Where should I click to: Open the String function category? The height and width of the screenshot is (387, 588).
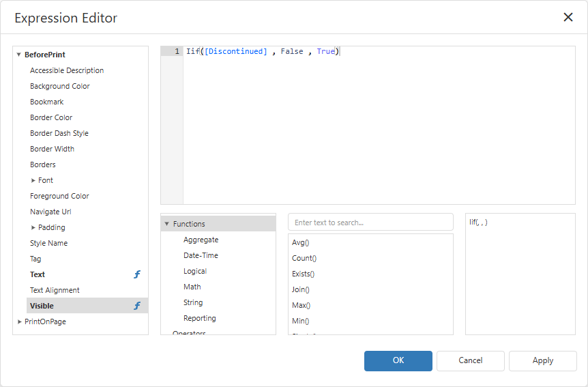[193, 302]
